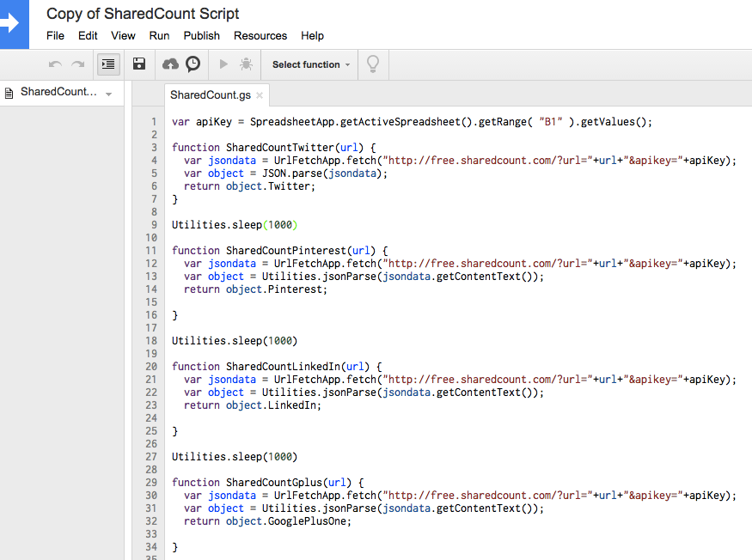Open the Resources menu
The width and height of the screenshot is (752, 560).
[260, 35]
